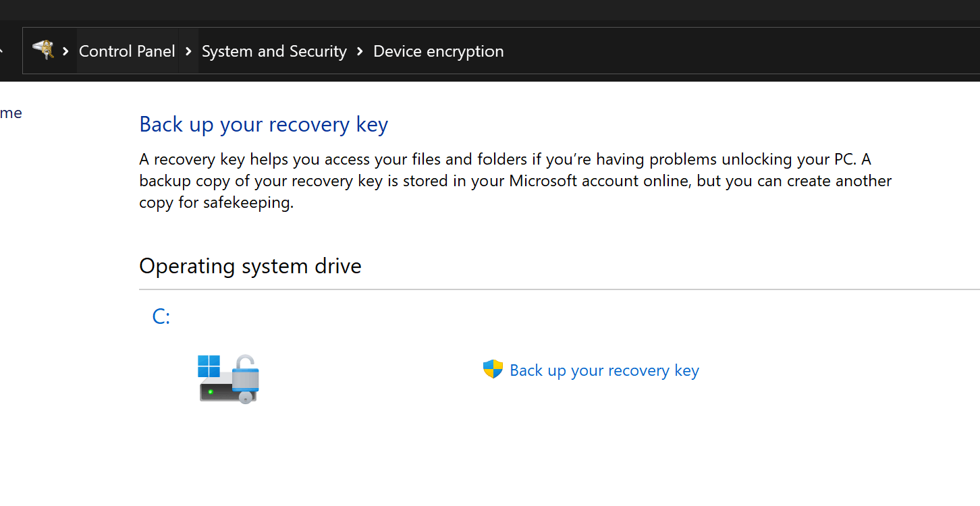Open the Back up your recovery key link
The width and height of the screenshot is (980, 506).
604,370
